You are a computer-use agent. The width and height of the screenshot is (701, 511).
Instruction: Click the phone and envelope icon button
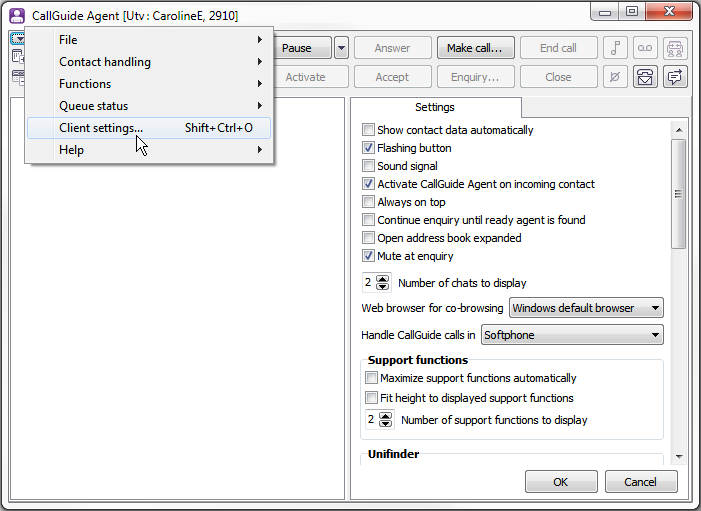click(x=645, y=77)
